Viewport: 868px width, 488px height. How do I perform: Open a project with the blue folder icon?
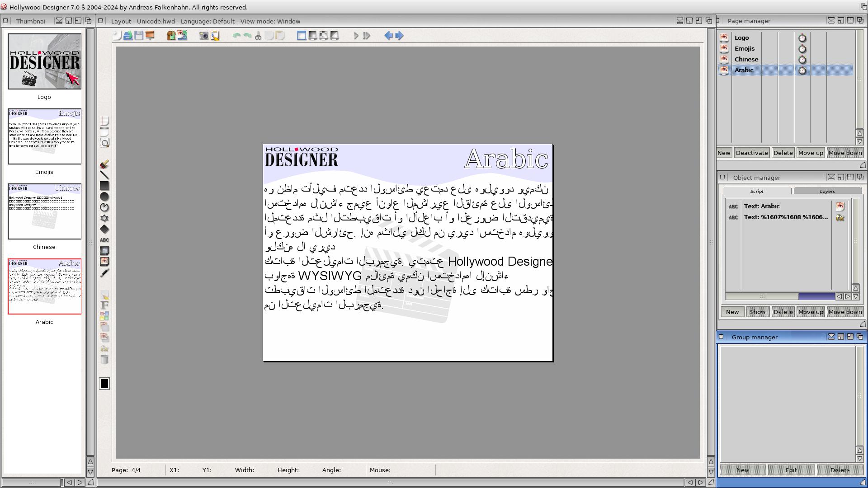[128, 36]
